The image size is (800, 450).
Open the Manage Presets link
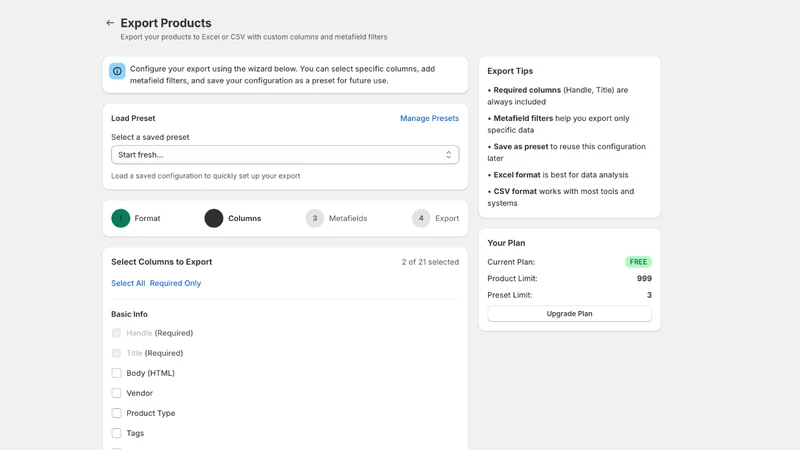coord(429,118)
